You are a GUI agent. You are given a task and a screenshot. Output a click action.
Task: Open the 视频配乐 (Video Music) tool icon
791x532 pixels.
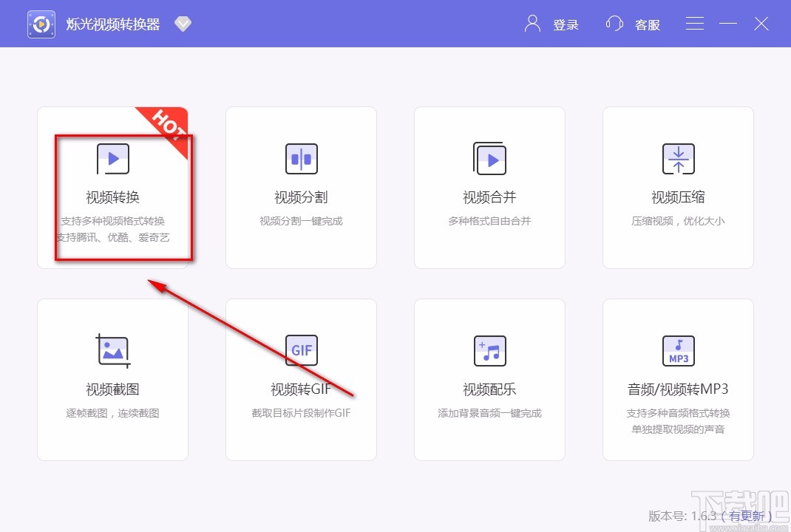489,350
